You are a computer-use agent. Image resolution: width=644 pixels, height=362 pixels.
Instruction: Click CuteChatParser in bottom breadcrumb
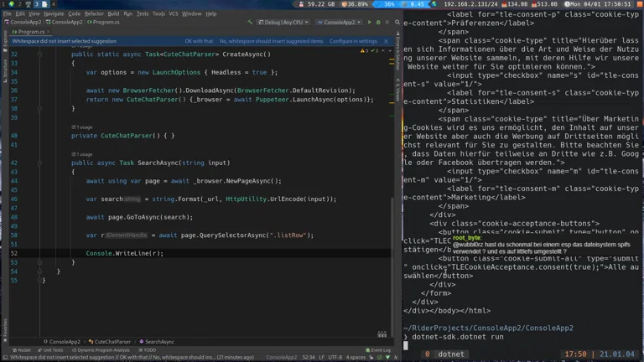point(110,342)
